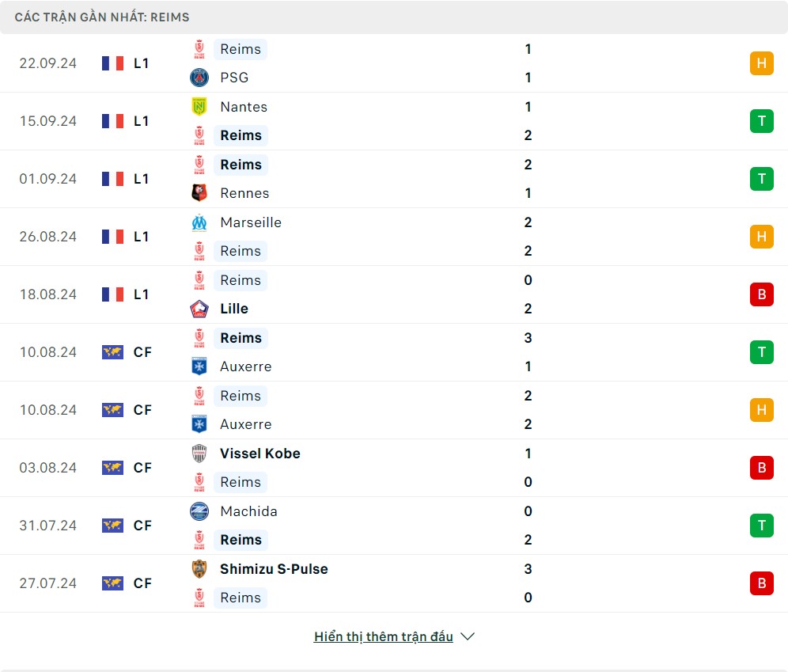Click the PSG club crest icon
Image resolution: width=788 pixels, height=672 pixels.
[x=199, y=78]
